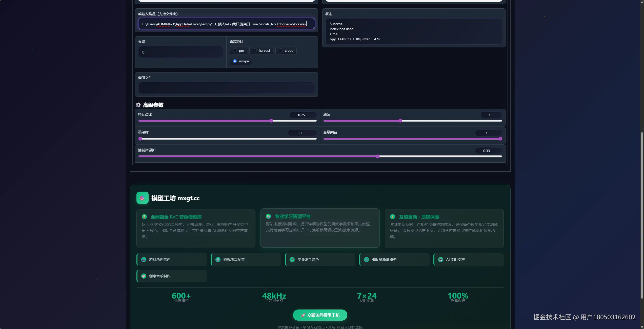Click the 专业歌手音色 microphone icon

[292, 260]
